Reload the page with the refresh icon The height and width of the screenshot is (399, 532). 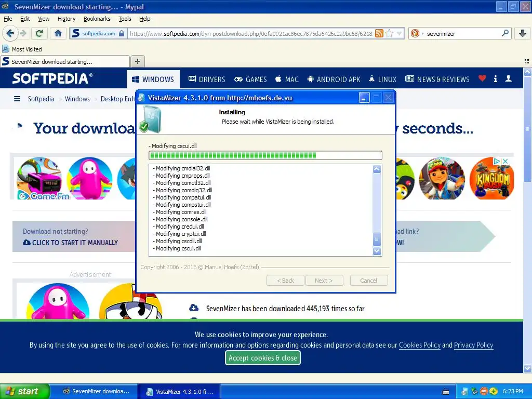[39, 33]
